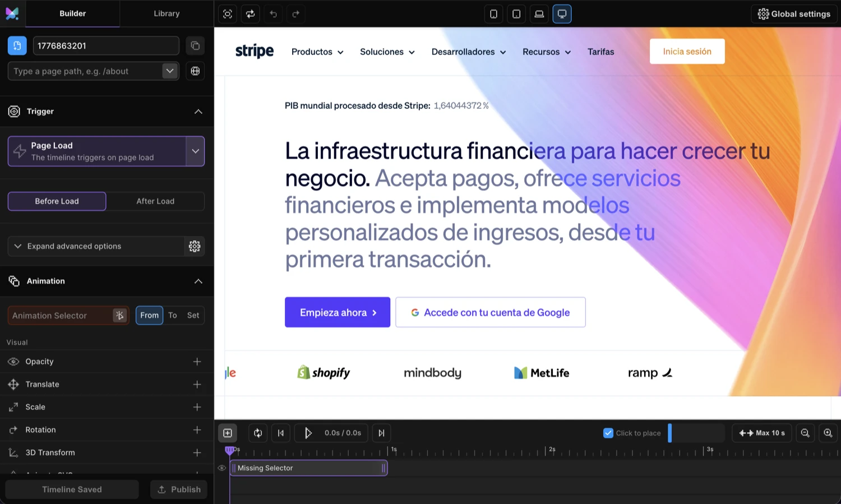Open the Productos menu in the Stripe navbar
The width and height of the screenshot is (841, 504).
click(x=317, y=52)
